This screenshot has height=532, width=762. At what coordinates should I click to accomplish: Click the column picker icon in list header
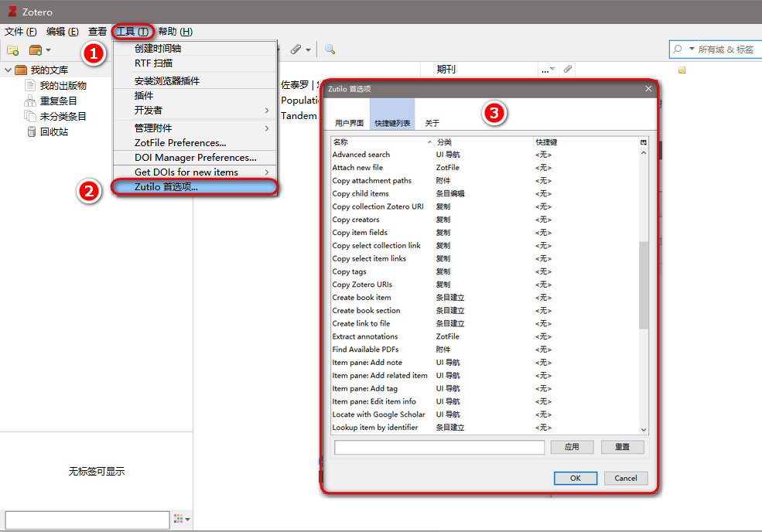(x=644, y=142)
